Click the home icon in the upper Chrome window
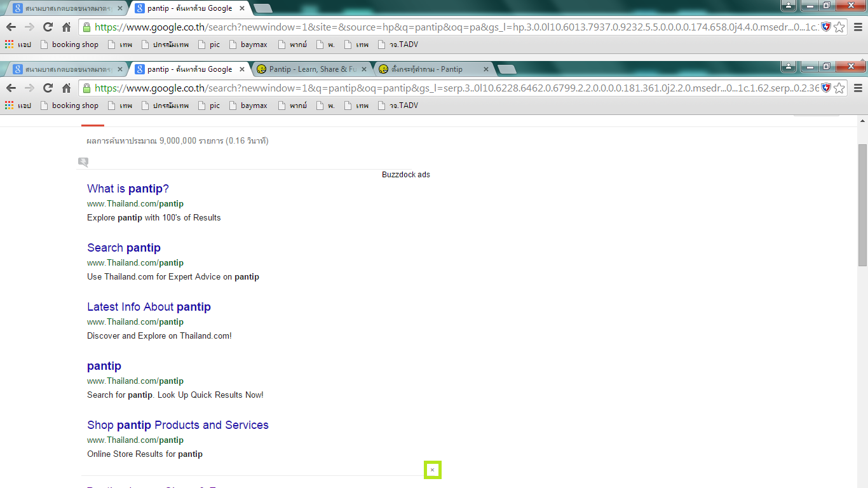 [66, 27]
